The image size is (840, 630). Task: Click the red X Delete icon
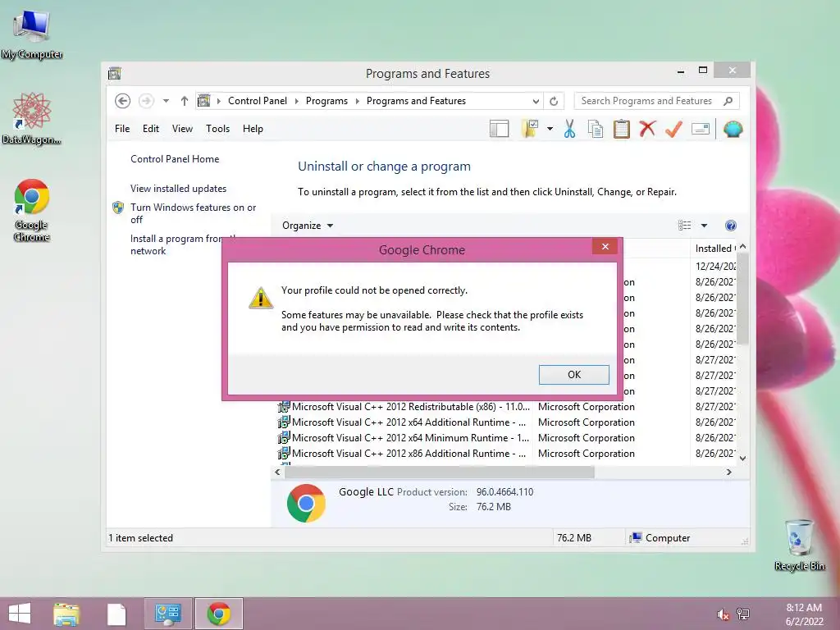[647, 129]
